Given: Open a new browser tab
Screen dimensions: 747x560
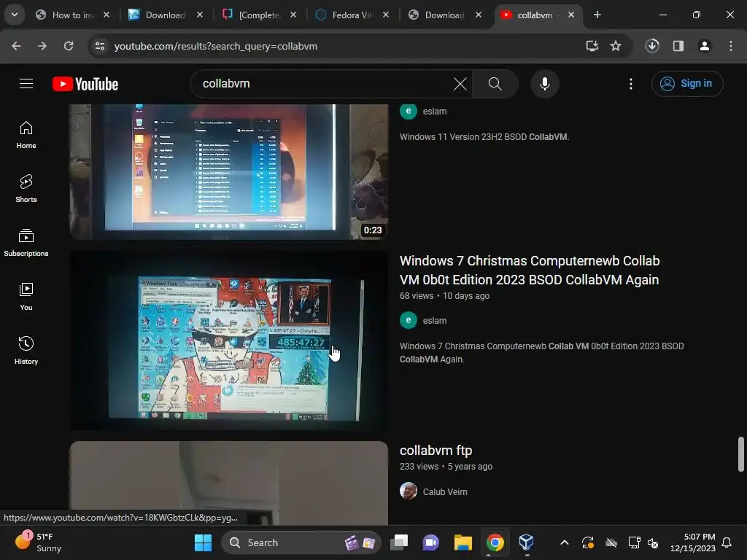Looking at the screenshot, I should 597,15.
